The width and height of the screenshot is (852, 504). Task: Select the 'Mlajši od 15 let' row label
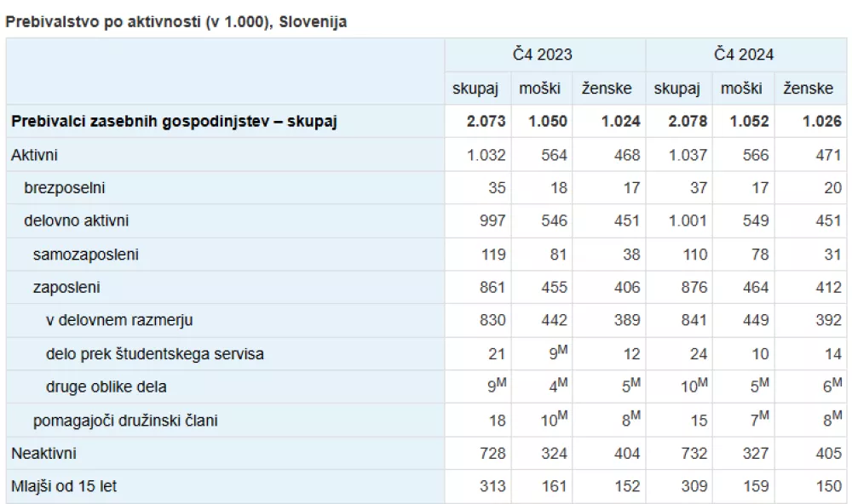[x=64, y=486]
